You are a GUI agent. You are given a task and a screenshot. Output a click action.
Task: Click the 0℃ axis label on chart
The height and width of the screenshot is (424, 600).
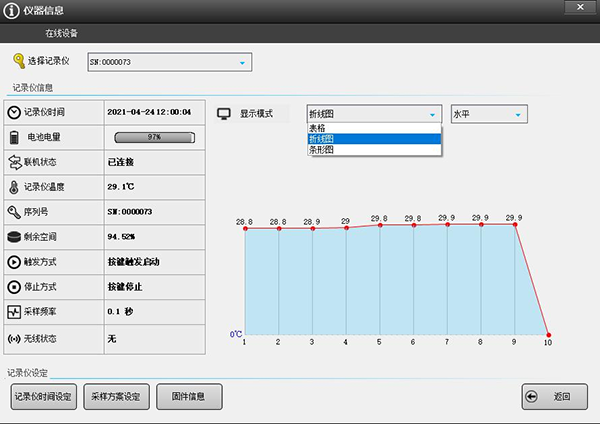tap(236, 334)
